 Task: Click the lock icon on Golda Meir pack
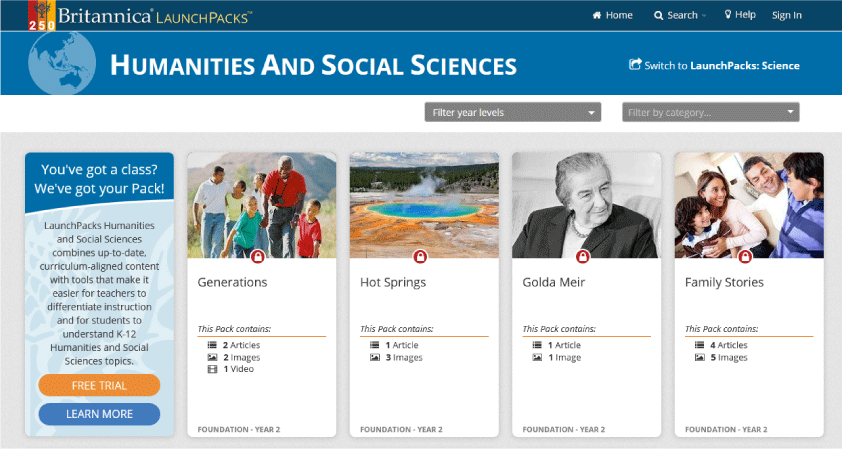point(584,257)
